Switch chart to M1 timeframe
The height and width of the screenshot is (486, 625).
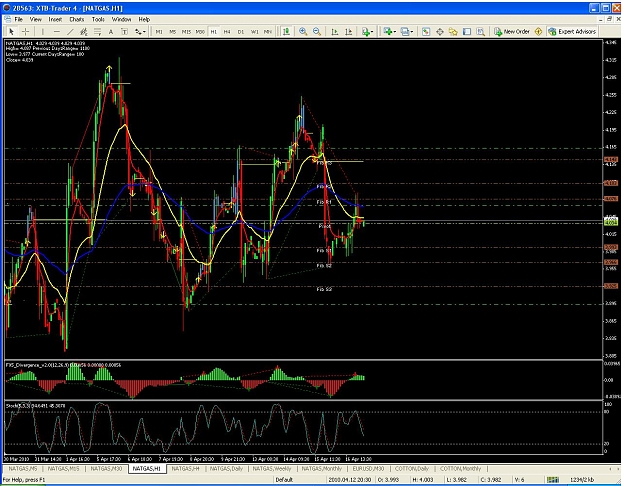pos(159,31)
